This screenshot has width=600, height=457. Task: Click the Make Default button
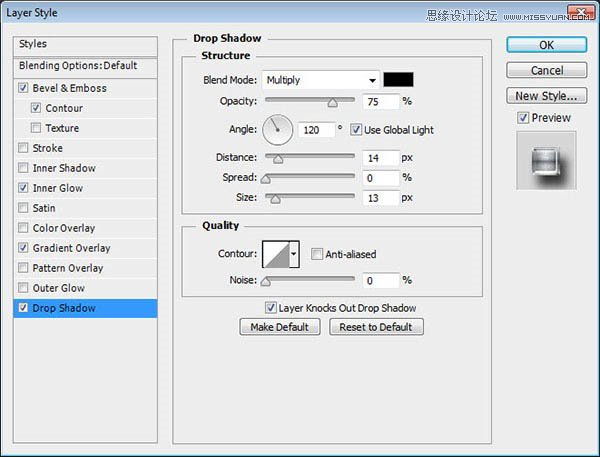280,327
